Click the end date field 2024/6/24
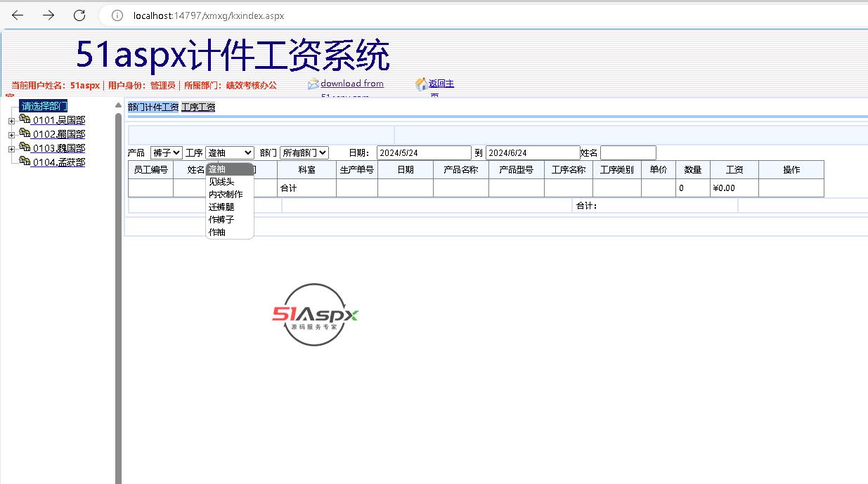The image size is (868, 484). coord(533,152)
